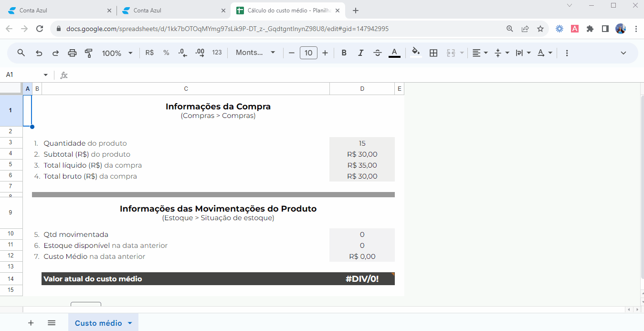The width and height of the screenshot is (644, 331).
Task: Open horizontal align dropdown
Action: 480,53
